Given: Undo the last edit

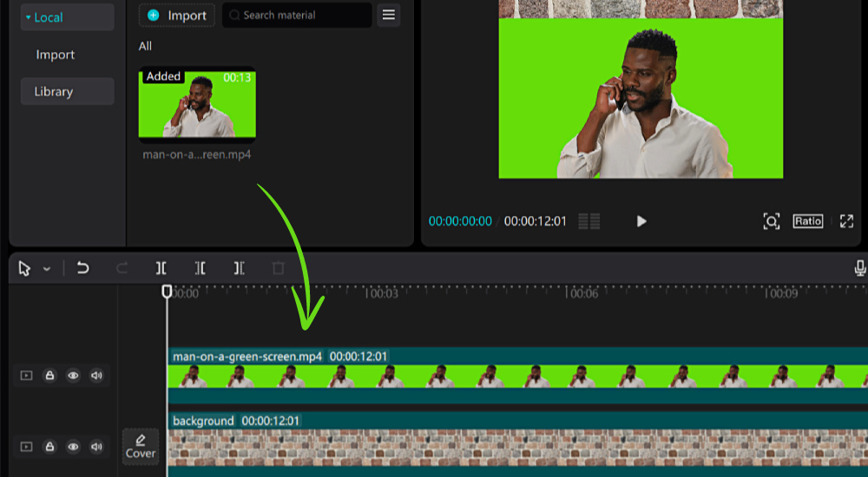Looking at the screenshot, I should coord(82,269).
